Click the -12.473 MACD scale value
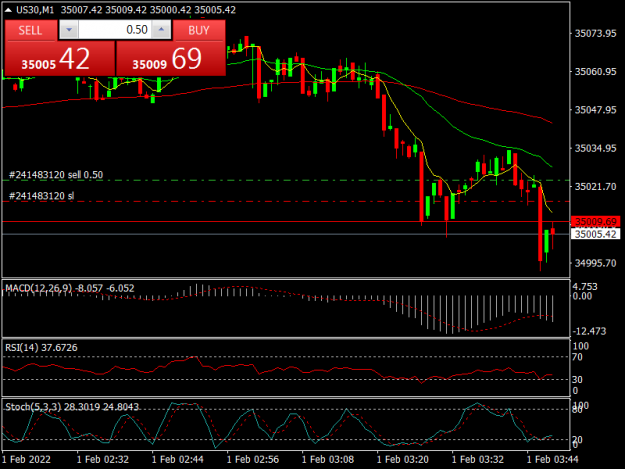Screen dimensions: 625x469 [x=589, y=331]
